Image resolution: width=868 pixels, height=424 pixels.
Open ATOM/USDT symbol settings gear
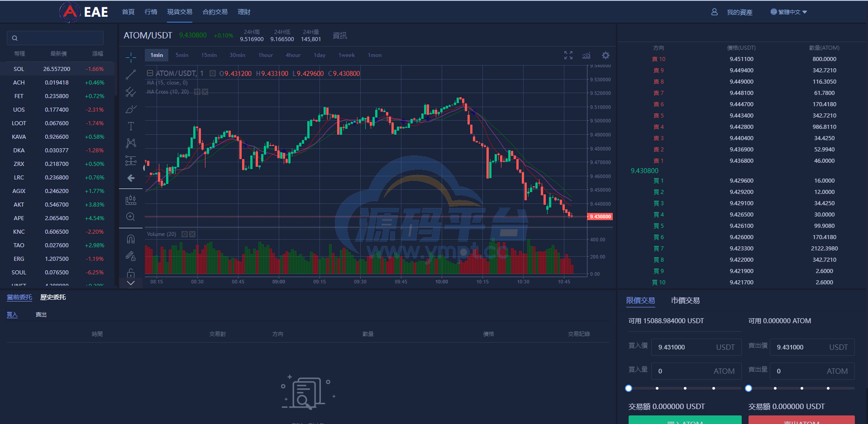point(212,73)
